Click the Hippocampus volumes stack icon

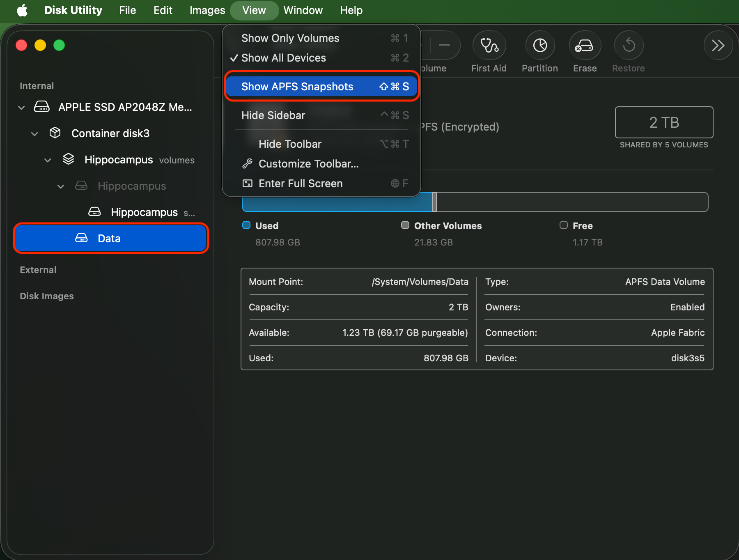click(x=69, y=159)
